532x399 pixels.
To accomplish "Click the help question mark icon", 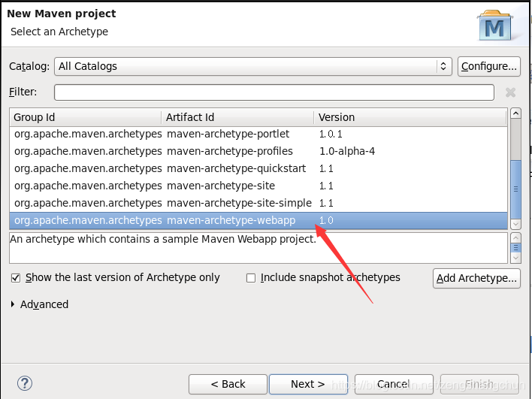I will pos(25,383).
